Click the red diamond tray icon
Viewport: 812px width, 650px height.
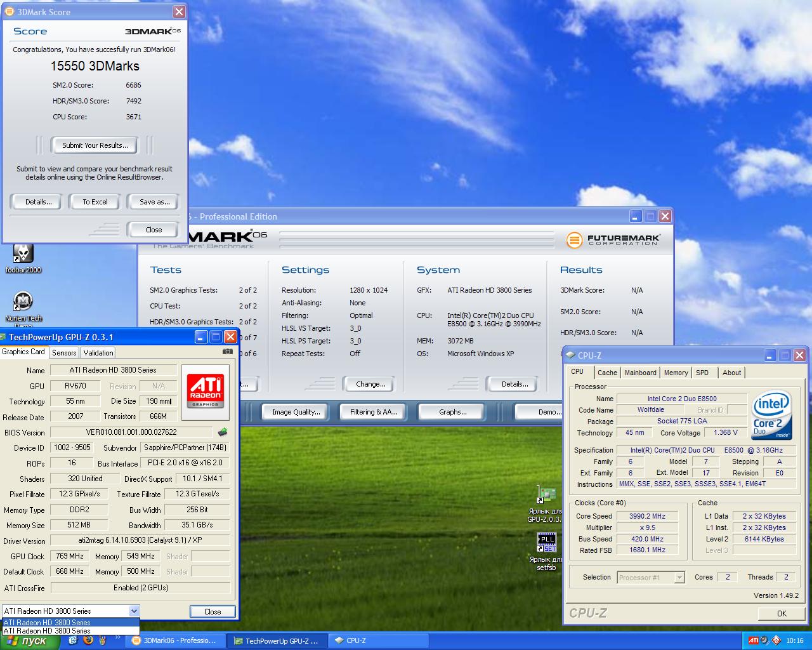[x=776, y=640]
